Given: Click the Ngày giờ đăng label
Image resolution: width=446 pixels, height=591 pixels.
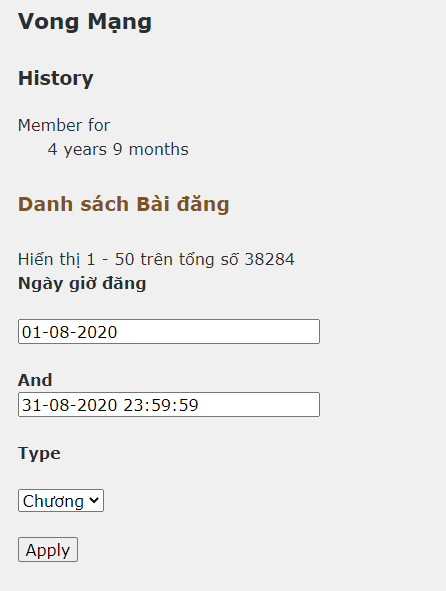Looking at the screenshot, I should (82, 284).
